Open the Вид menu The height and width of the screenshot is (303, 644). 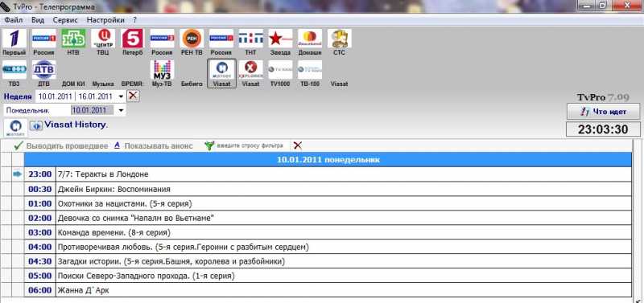pos(38,19)
